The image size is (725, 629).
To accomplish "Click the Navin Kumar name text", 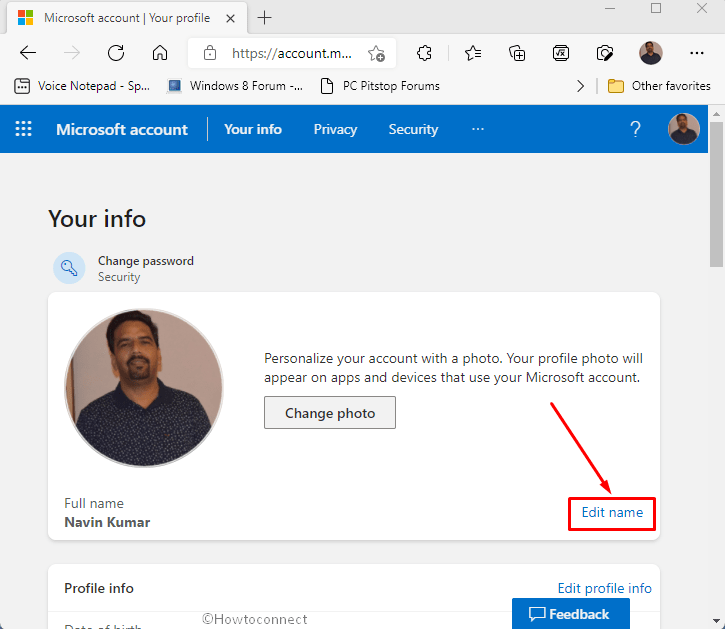I will (107, 523).
